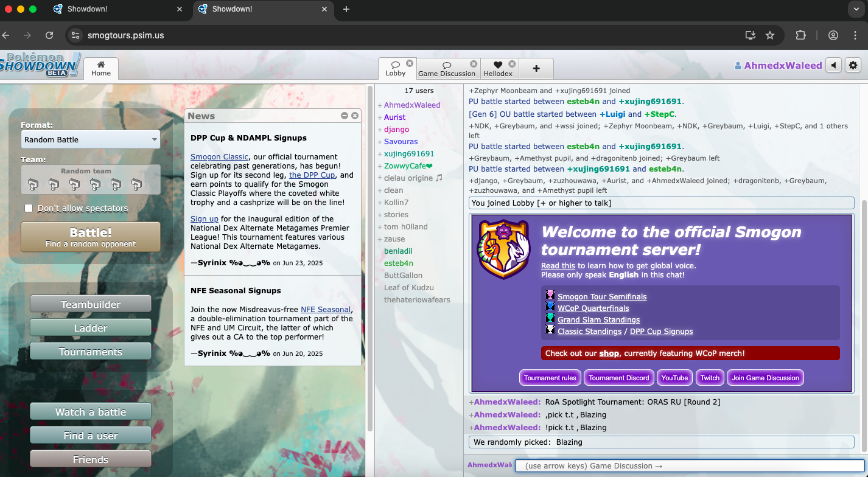Click Find a user
This screenshot has width=868, height=477.
click(x=91, y=436)
